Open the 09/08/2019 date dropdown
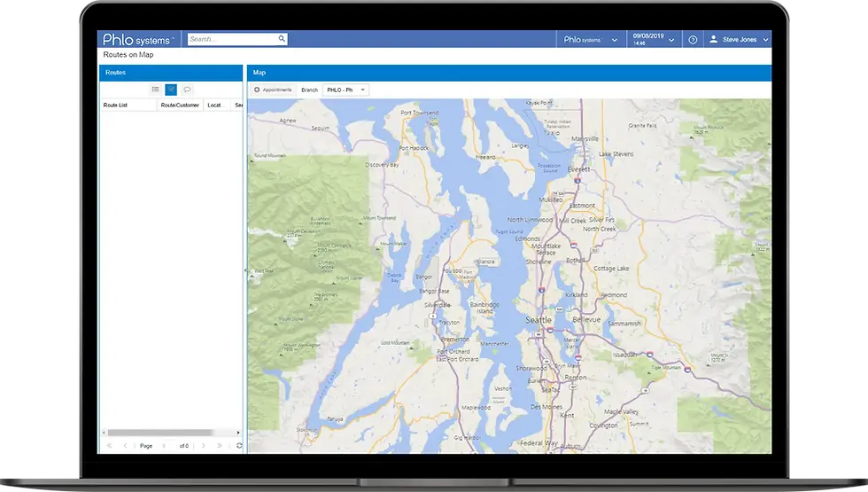 point(654,39)
